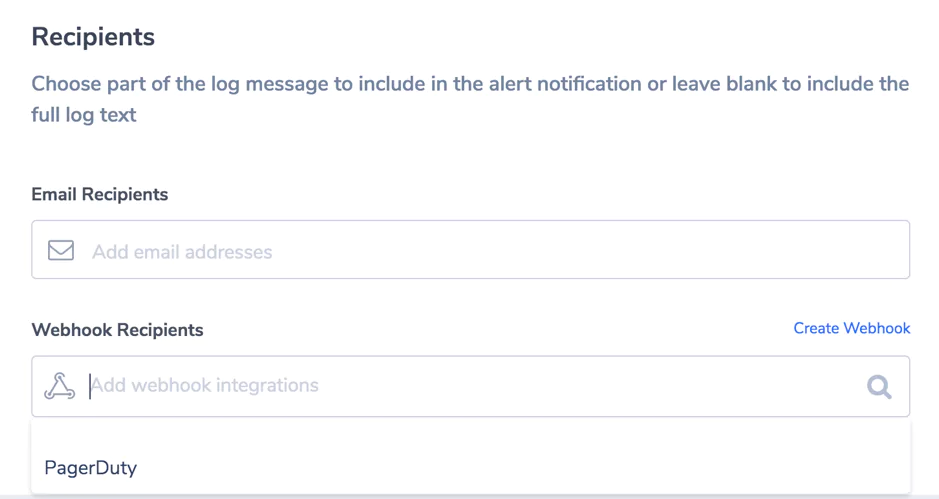Click the envelope icon in Email Recipients
Image resolution: width=939 pixels, height=499 pixels.
point(60,250)
